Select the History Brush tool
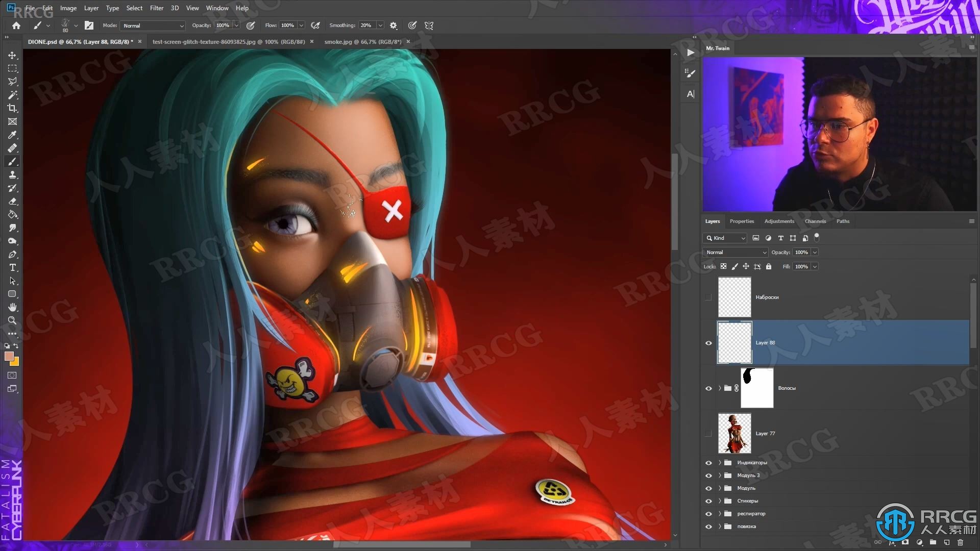 pos(12,188)
